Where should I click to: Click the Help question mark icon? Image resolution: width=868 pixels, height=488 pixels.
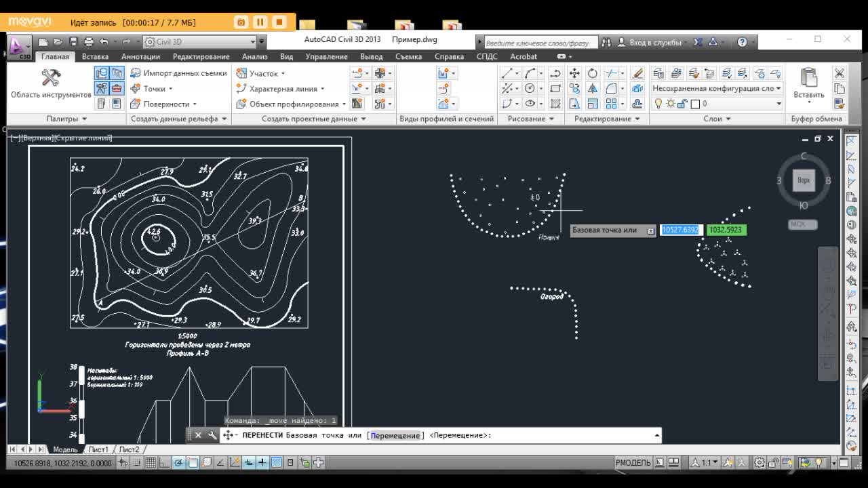point(743,42)
